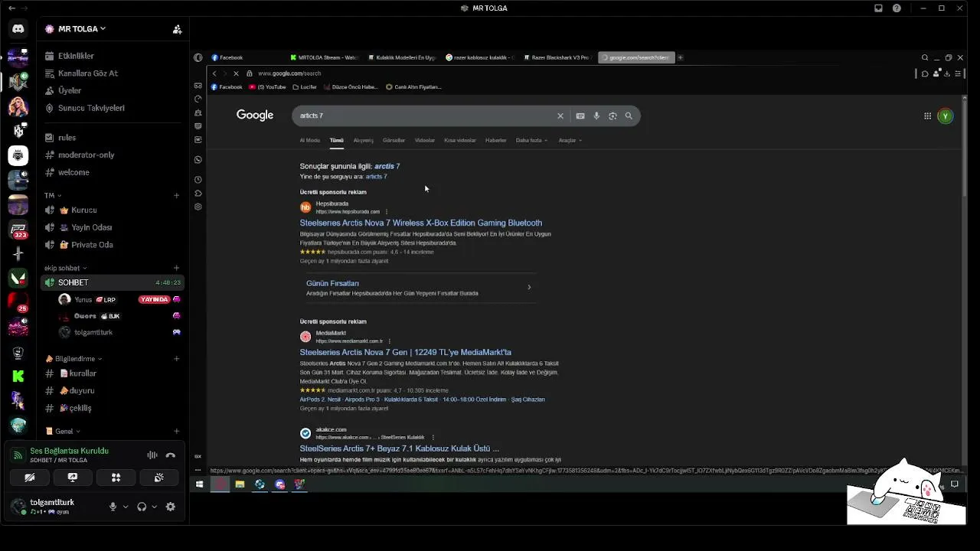The width and height of the screenshot is (980, 551).
Task: Open Discord direct messages home icon
Action: click(x=18, y=29)
